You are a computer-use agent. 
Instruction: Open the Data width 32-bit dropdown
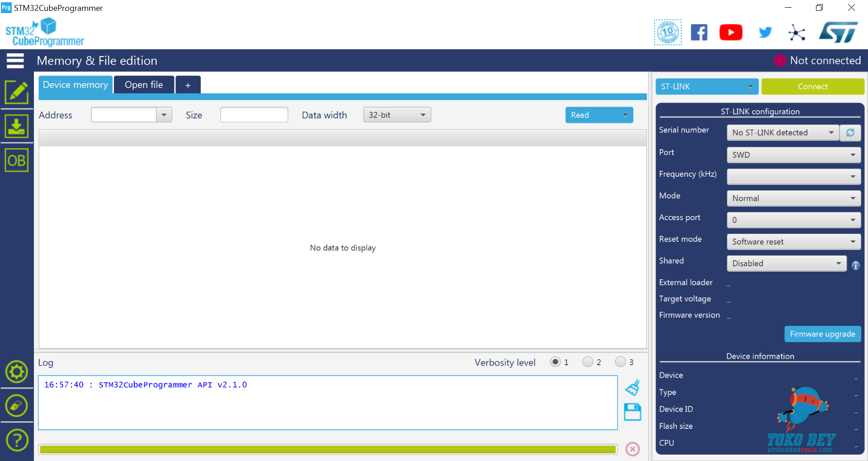point(397,115)
